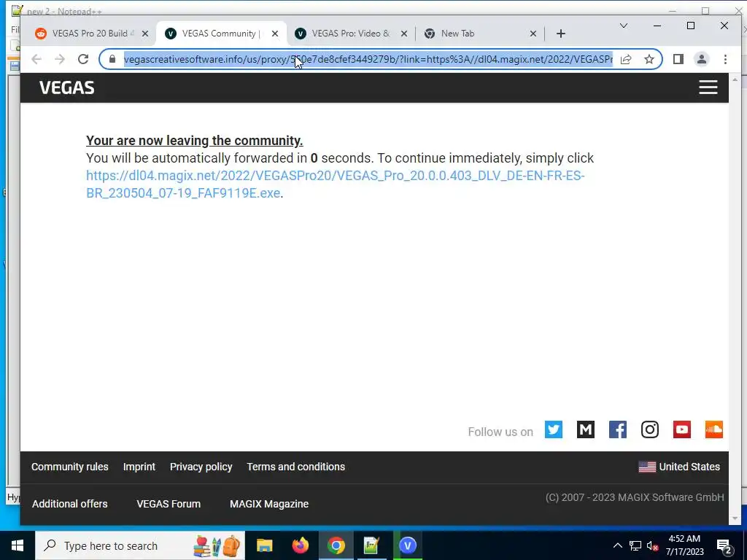Click the muted volume tray icon

click(x=653, y=545)
